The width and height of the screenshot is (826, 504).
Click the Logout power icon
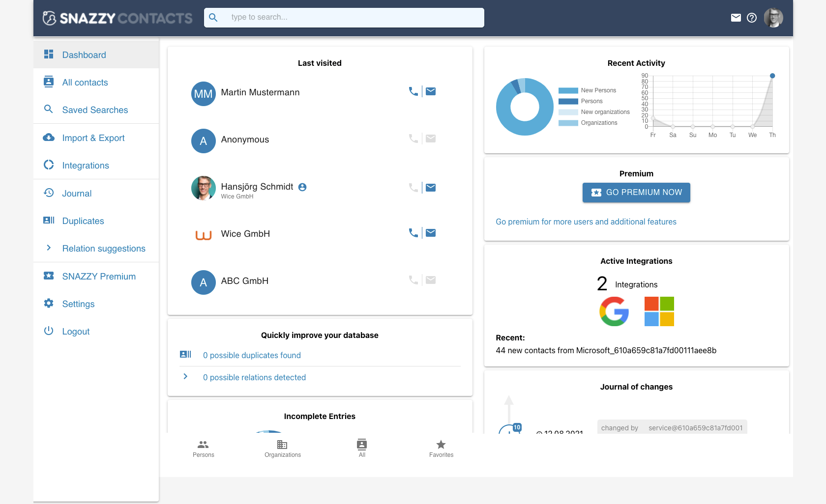click(x=49, y=331)
